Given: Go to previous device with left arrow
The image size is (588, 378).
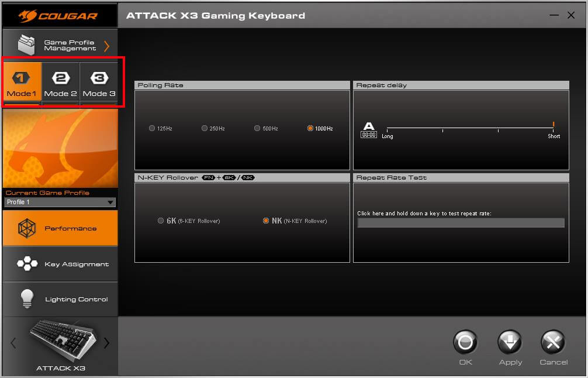Looking at the screenshot, I should [x=13, y=343].
